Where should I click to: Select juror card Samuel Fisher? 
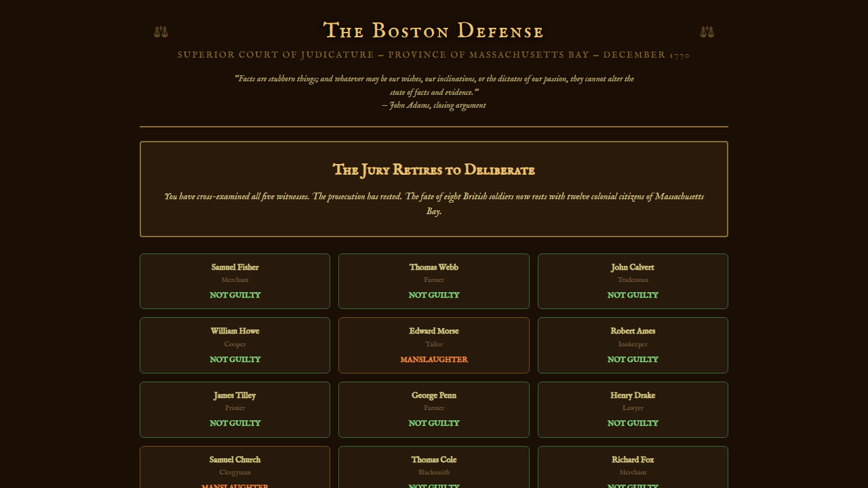pos(235,281)
